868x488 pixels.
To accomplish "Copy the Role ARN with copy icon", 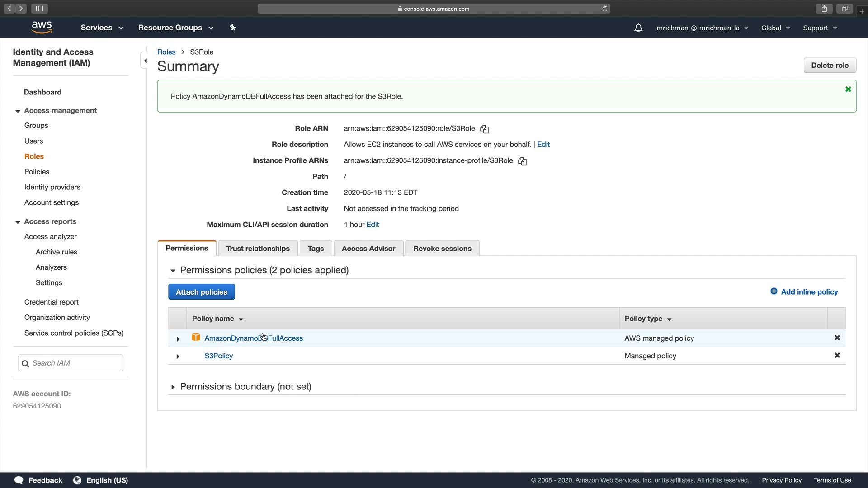I will click(484, 129).
